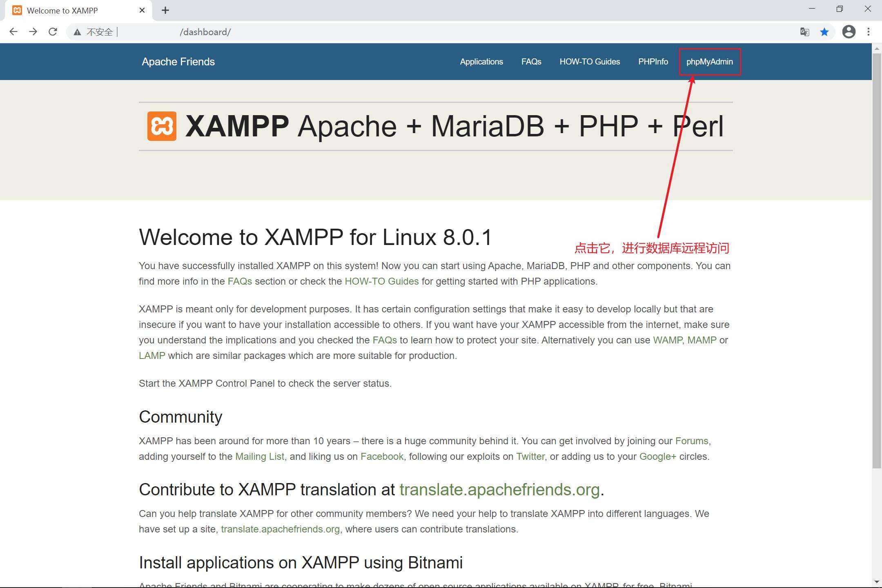Follow HOW-TO Guides link in first paragraph

pos(382,281)
